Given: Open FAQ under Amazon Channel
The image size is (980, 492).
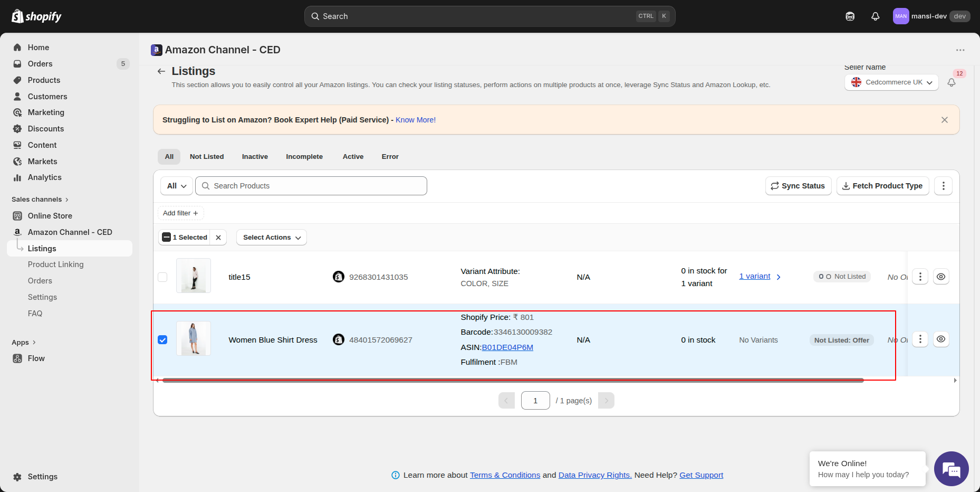Looking at the screenshot, I should point(35,314).
